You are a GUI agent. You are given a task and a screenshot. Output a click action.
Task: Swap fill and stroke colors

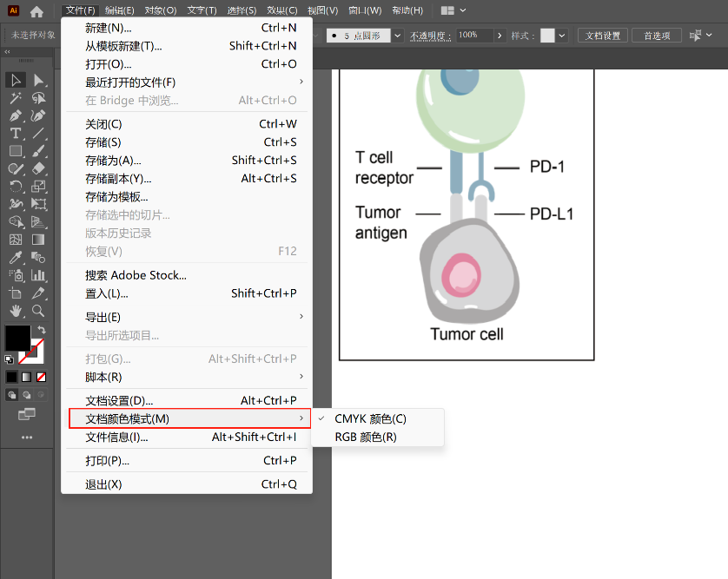pyautogui.click(x=41, y=330)
